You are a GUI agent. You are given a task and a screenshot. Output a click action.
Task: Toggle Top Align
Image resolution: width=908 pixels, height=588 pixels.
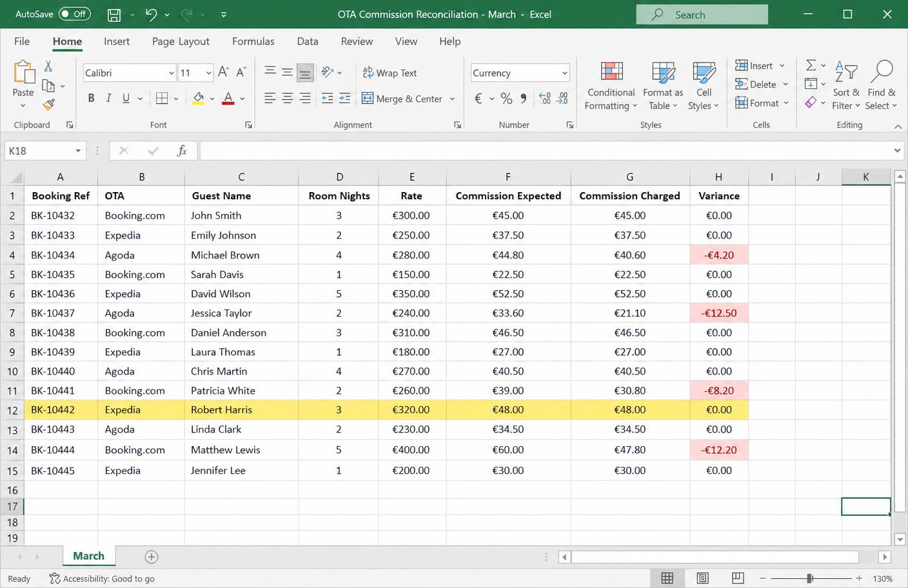point(270,72)
